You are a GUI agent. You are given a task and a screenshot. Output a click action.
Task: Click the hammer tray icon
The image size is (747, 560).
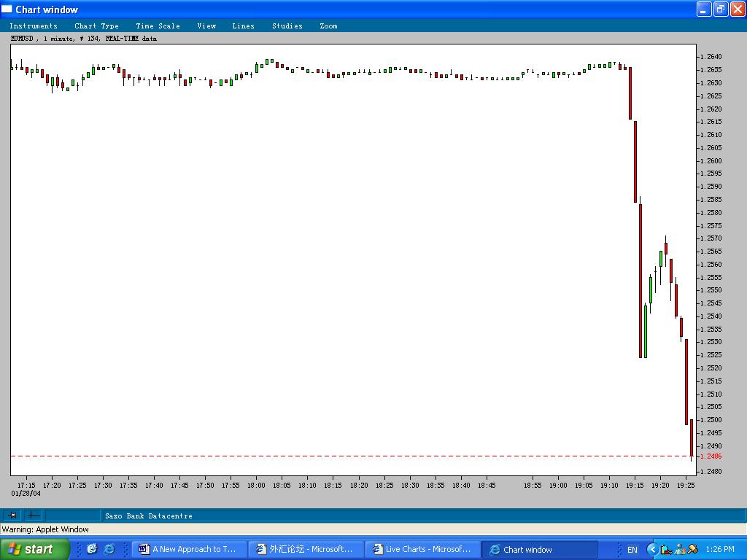tap(692, 550)
